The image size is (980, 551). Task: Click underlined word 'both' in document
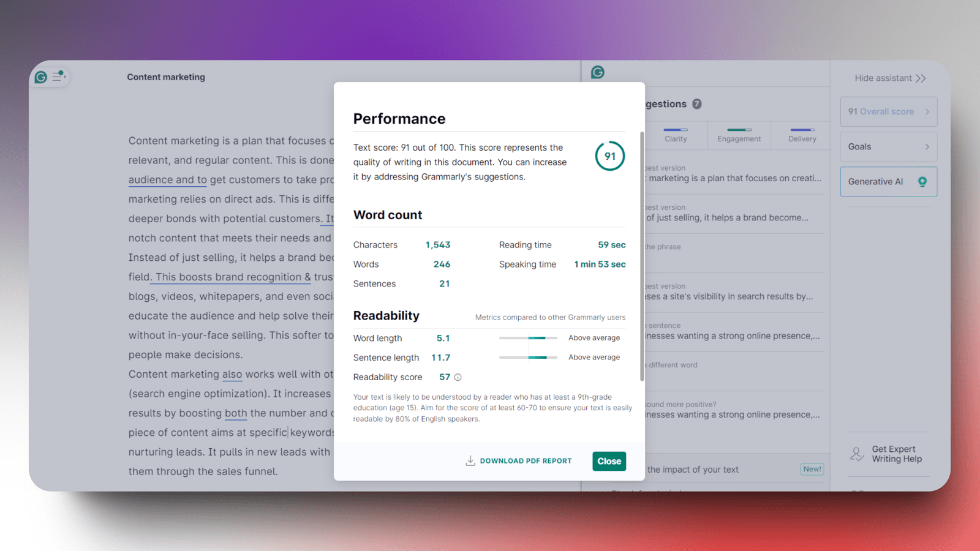coord(236,413)
